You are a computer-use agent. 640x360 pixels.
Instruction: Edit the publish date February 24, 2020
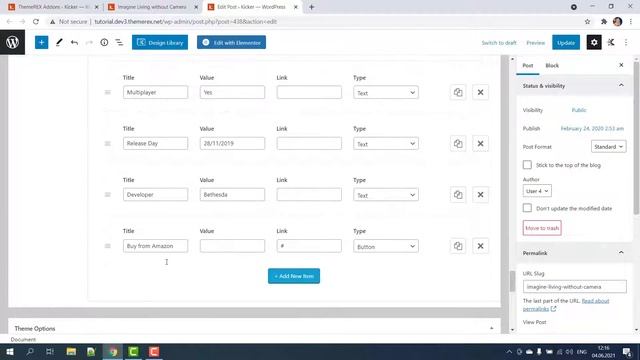[592, 129]
